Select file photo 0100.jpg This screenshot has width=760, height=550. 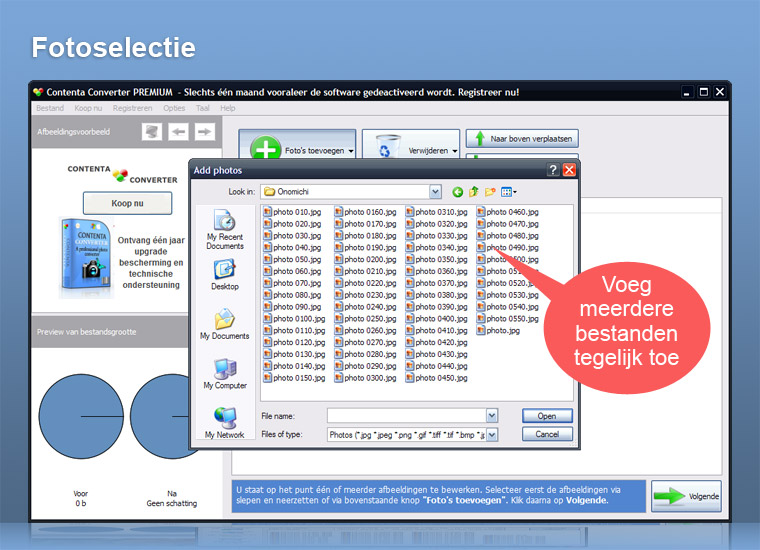click(294, 318)
